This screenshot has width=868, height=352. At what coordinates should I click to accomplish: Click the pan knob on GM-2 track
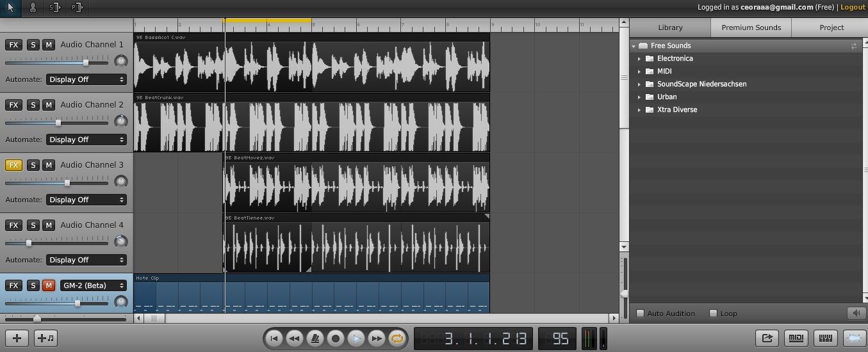(x=120, y=301)
